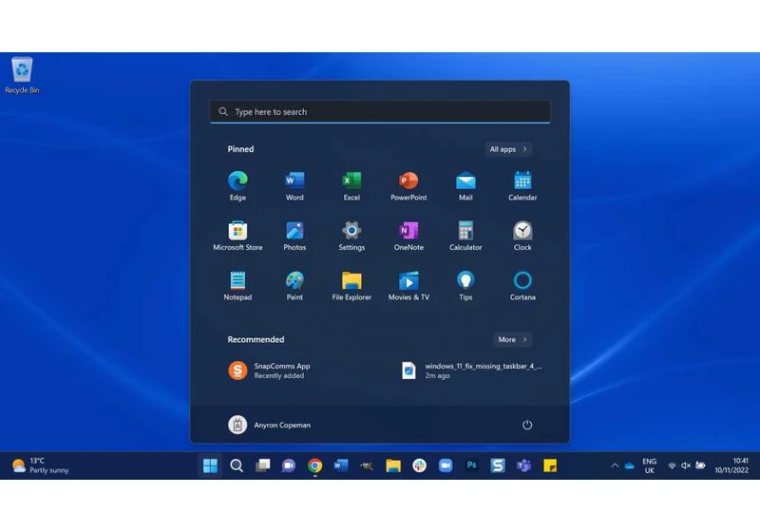Click the battery tray icon
This screenshot has height=532, width=760.
(700, 465)
